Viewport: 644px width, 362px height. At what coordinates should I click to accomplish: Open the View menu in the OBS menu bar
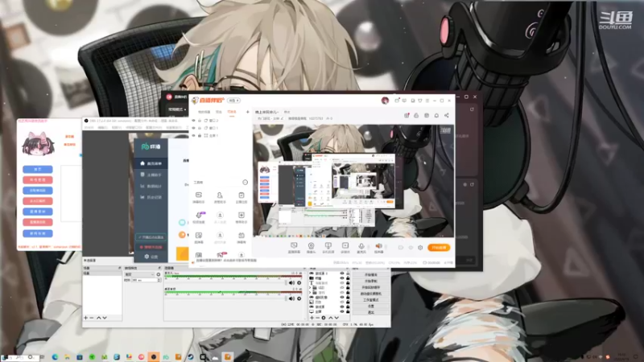116,128
